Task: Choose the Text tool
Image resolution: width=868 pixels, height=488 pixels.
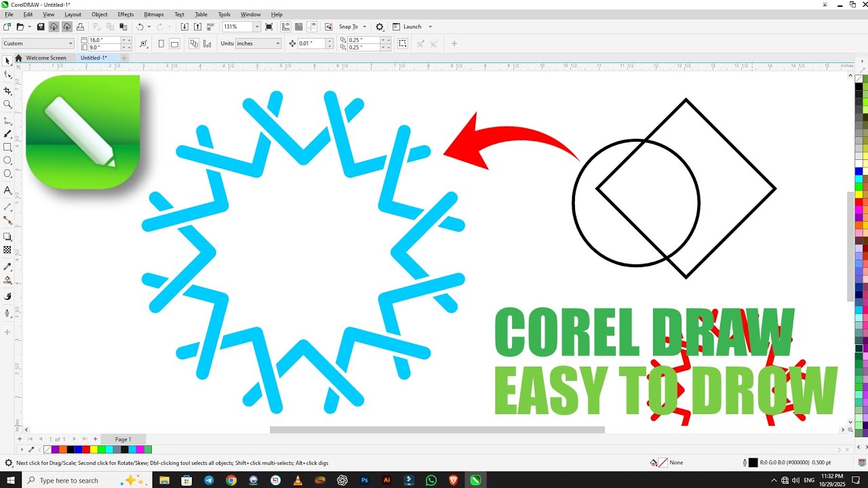Action: pyautogui.click(x=7, y=190)
